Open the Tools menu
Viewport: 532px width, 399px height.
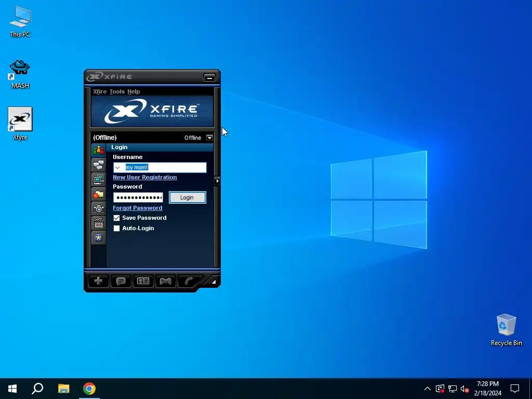(117, 91)
